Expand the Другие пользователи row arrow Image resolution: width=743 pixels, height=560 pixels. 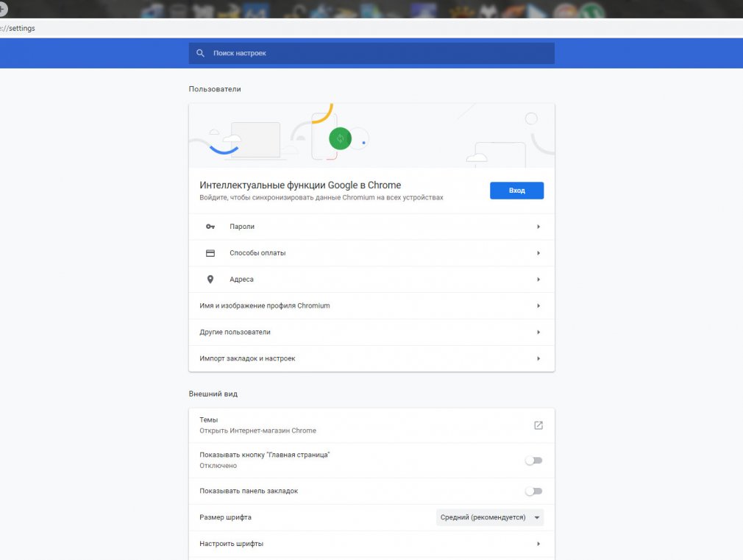click(538, 333)
